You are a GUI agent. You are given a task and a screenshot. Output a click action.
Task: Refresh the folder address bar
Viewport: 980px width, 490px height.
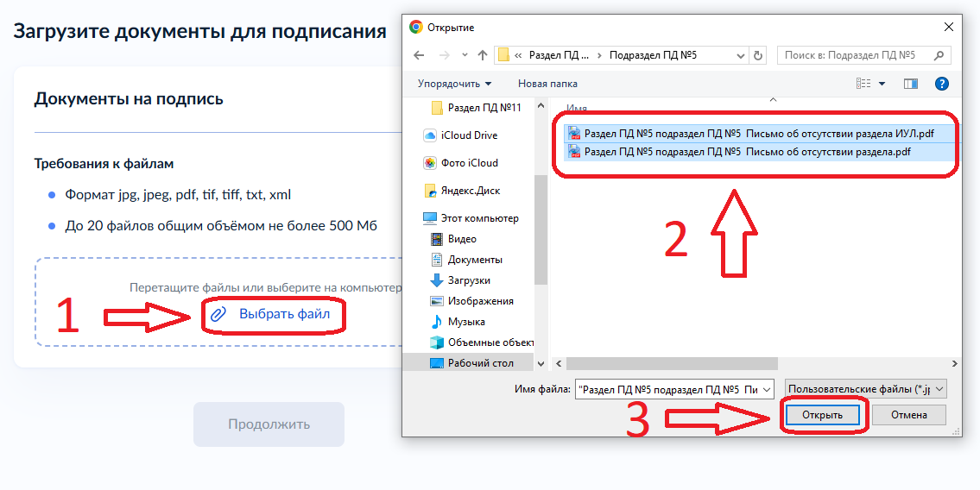point(758,55)
